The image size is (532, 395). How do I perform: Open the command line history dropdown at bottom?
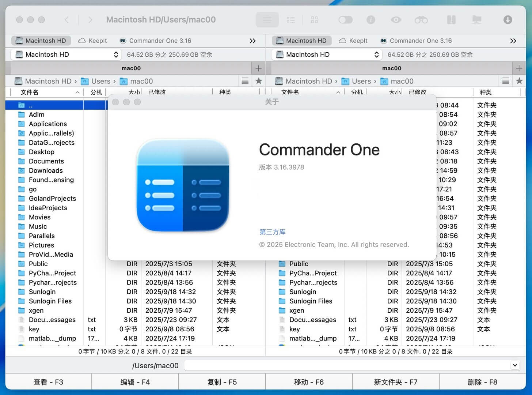click(x=514, y=365)
